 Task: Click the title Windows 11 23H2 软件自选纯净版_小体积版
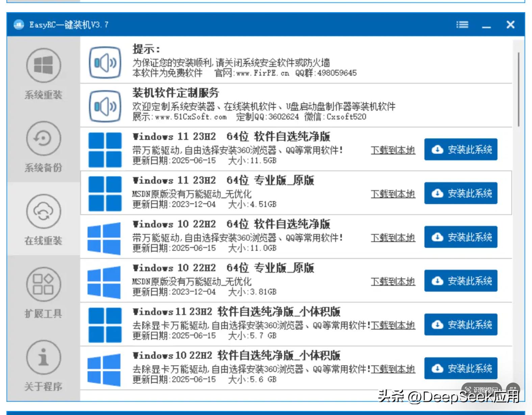236,311
